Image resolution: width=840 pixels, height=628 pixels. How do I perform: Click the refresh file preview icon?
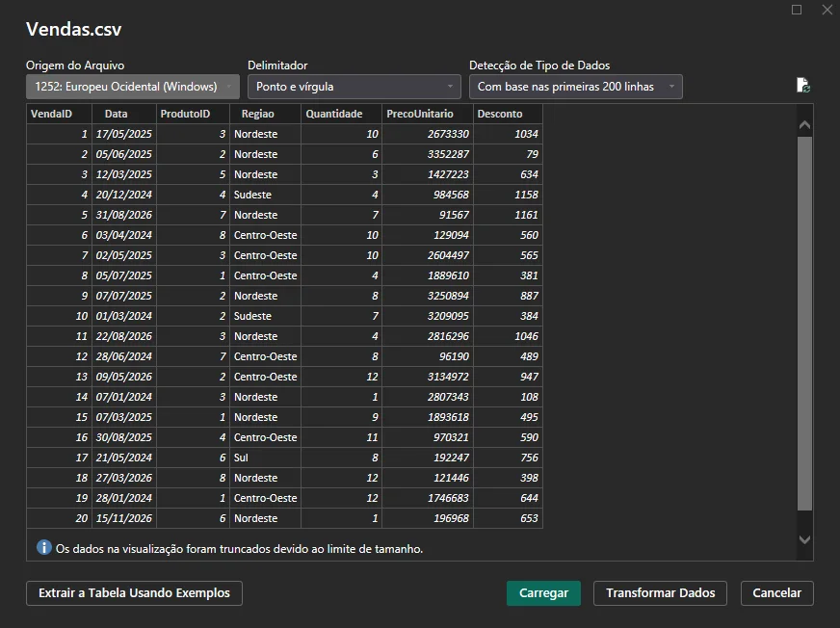tap(802, 85)
